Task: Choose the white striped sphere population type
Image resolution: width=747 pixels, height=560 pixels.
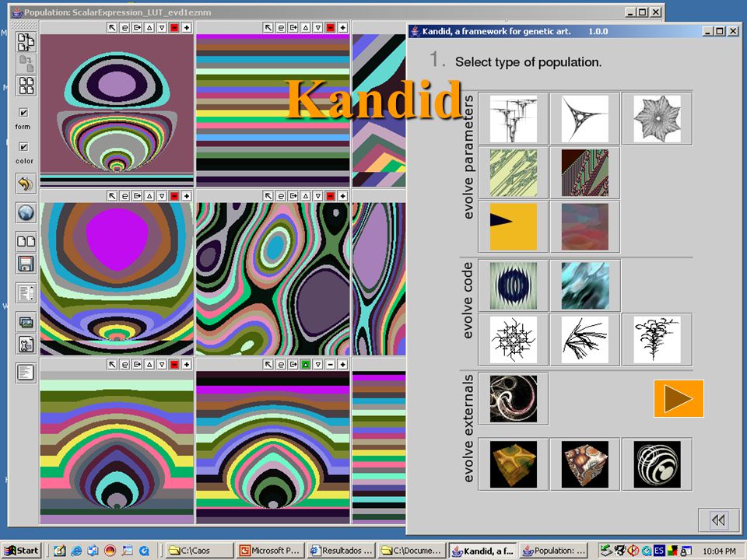Action: (x=657, y=464)
